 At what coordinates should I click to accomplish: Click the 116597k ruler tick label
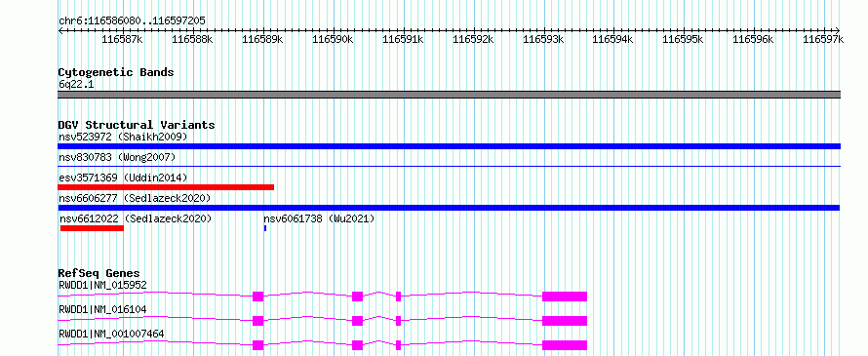[823, 39]
